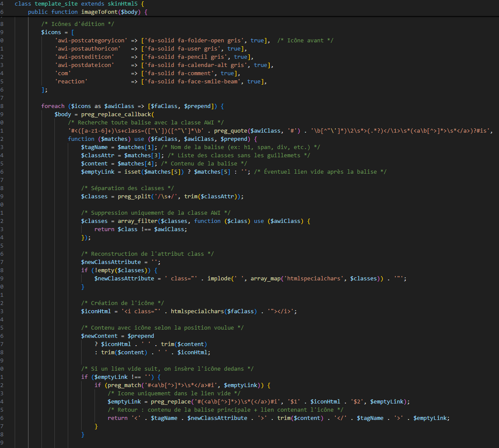This screenshot has height=448, width=499.
Task: Click comment 'Suppression uniquement de la classe AWI'
Action: [156, 213]
